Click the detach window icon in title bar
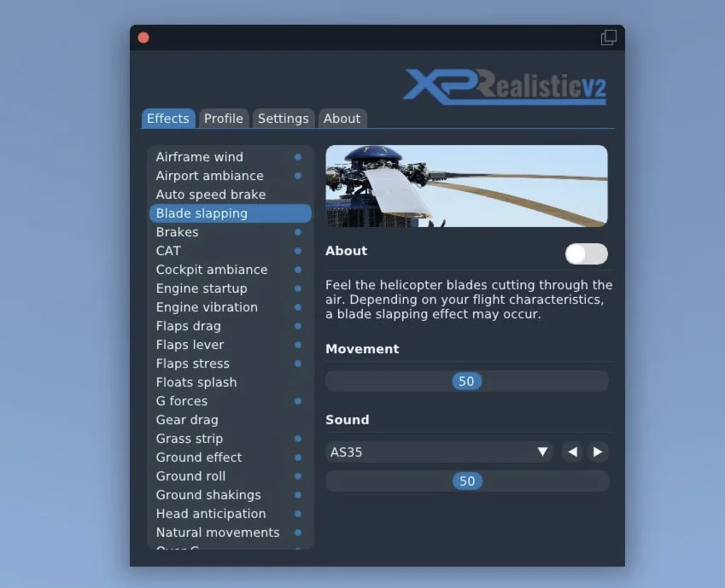Viewport: 725px width, 588px height. [x=609, y=38]
